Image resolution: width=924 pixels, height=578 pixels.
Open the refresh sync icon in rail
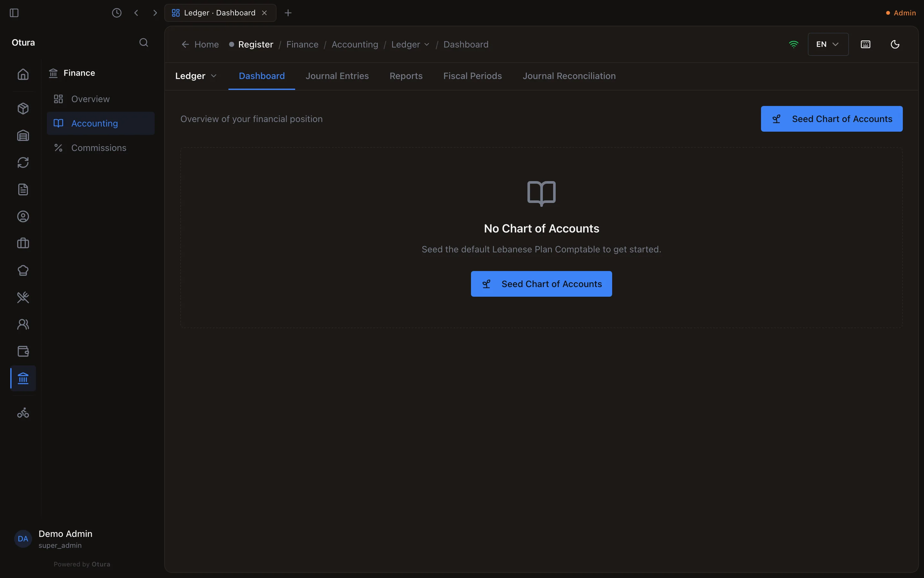point(23,162)
